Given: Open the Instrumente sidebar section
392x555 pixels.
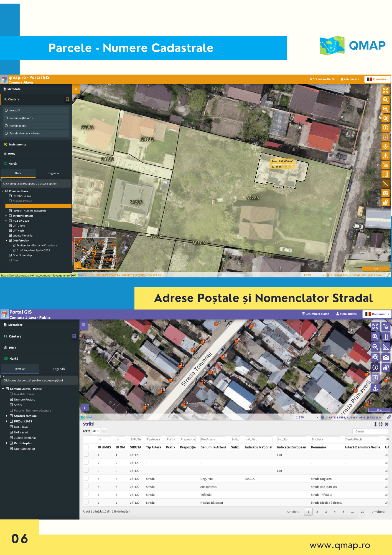Looking at the screenshot, I should [x=17, y=145].
